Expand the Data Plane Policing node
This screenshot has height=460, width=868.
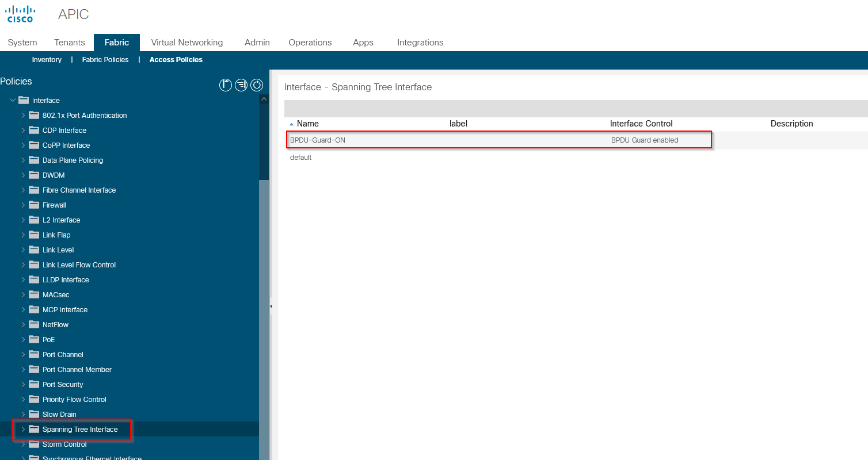coord(23,160)
